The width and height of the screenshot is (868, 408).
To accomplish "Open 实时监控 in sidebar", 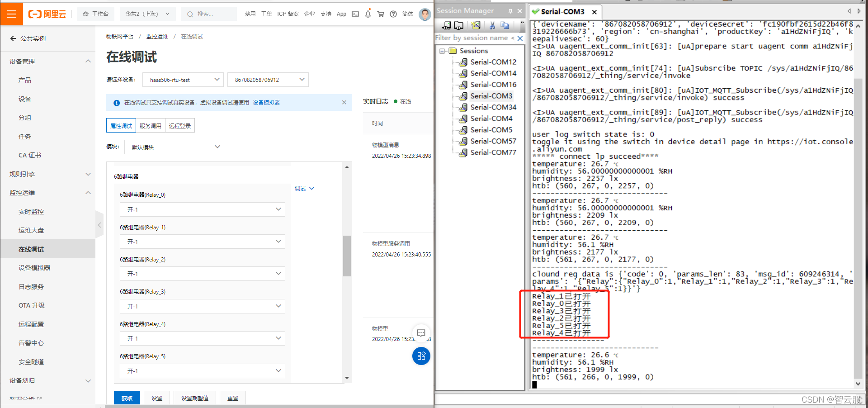I will 31,212.
